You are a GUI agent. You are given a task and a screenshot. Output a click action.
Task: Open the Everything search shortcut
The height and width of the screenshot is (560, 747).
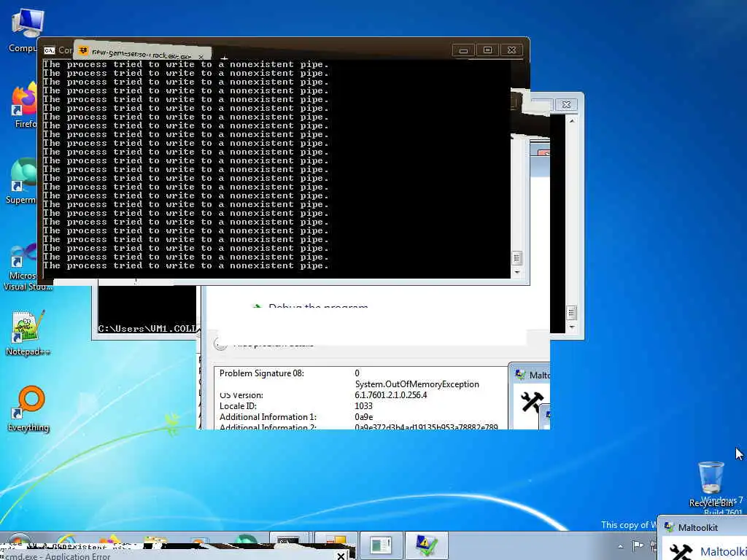pyautogui.click(x=28, y=408)
